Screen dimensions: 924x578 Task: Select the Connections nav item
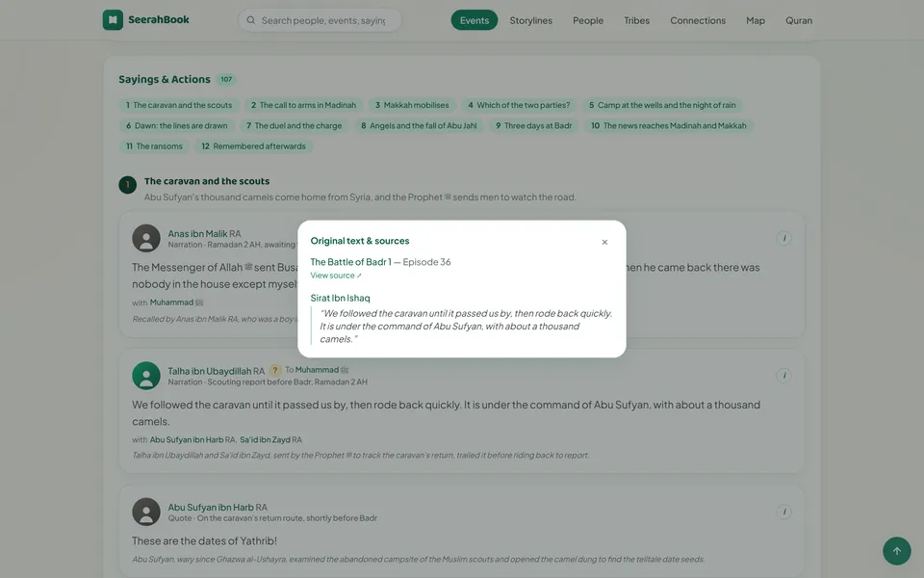(x=698, y=20)
